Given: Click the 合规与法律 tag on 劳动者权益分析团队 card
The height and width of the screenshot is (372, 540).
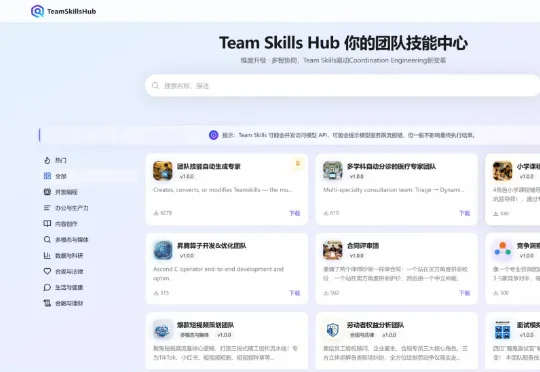Looking at the screenshot, I should coord(362,335).
